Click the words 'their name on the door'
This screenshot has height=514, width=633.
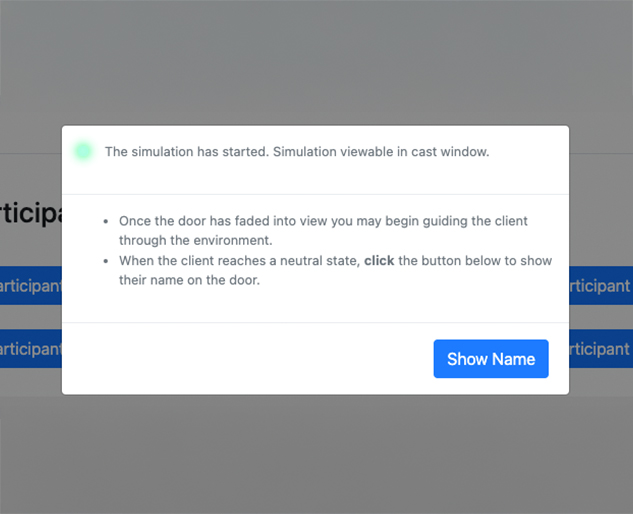189,281
